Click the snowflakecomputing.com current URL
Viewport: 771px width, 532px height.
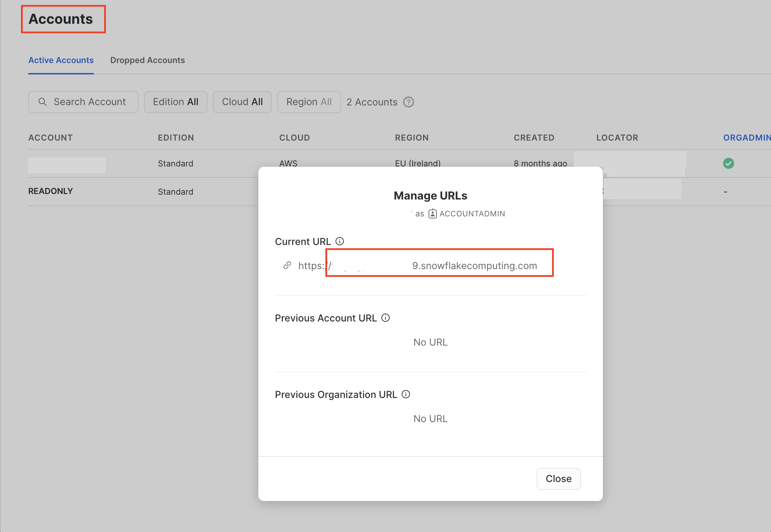(x=474, y=266)
